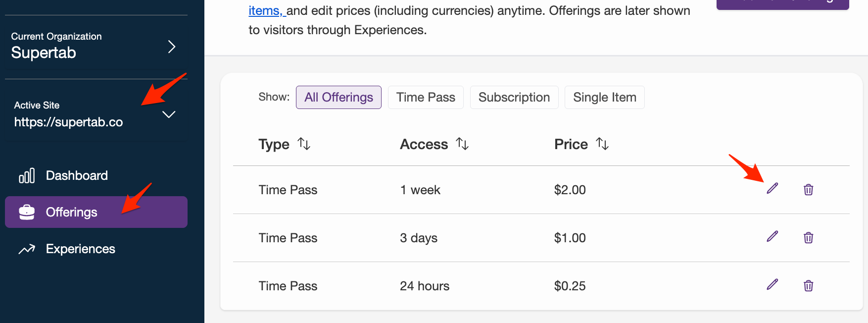Delete the 1 week Time Pass offering

pyautogui.click(x=808, y=189)
